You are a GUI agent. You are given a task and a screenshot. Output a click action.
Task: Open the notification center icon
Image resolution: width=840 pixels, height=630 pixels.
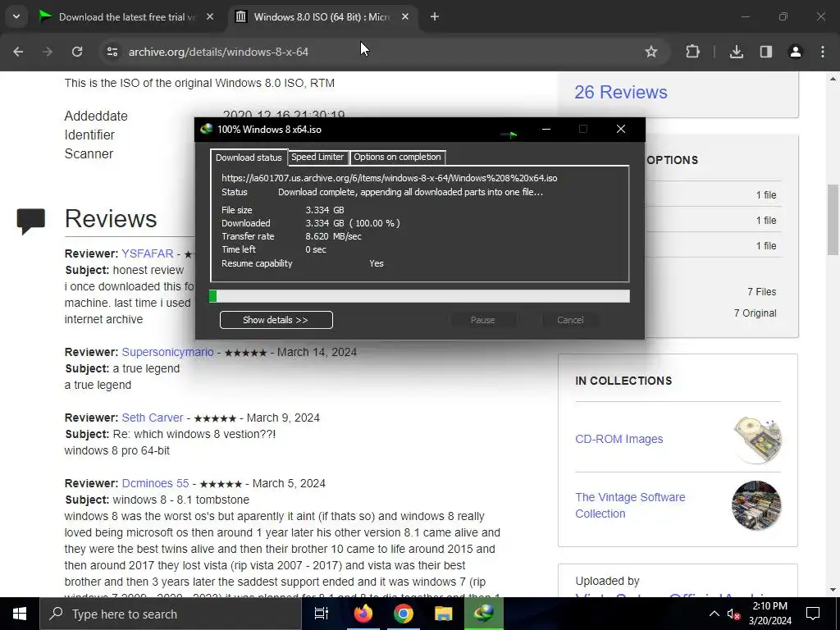click(813, 614)
